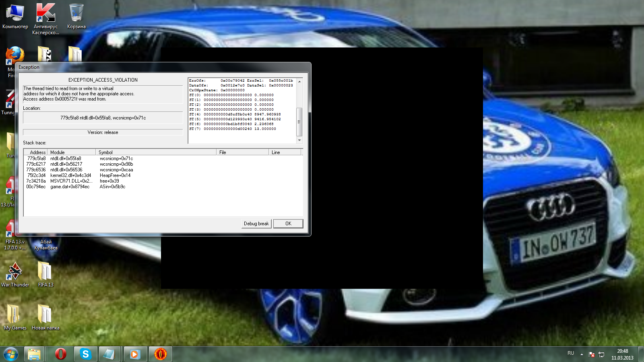
Task: Open Windows Explorer from taskbar
Action: click(34, 354)
